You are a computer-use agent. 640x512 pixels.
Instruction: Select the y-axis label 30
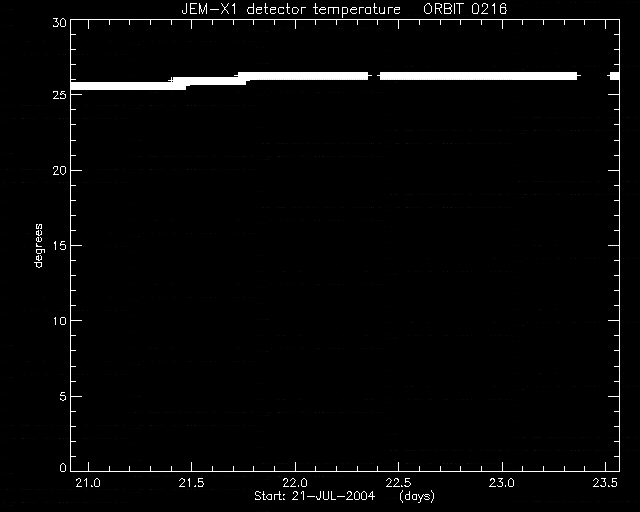click(x=60, y=22)
